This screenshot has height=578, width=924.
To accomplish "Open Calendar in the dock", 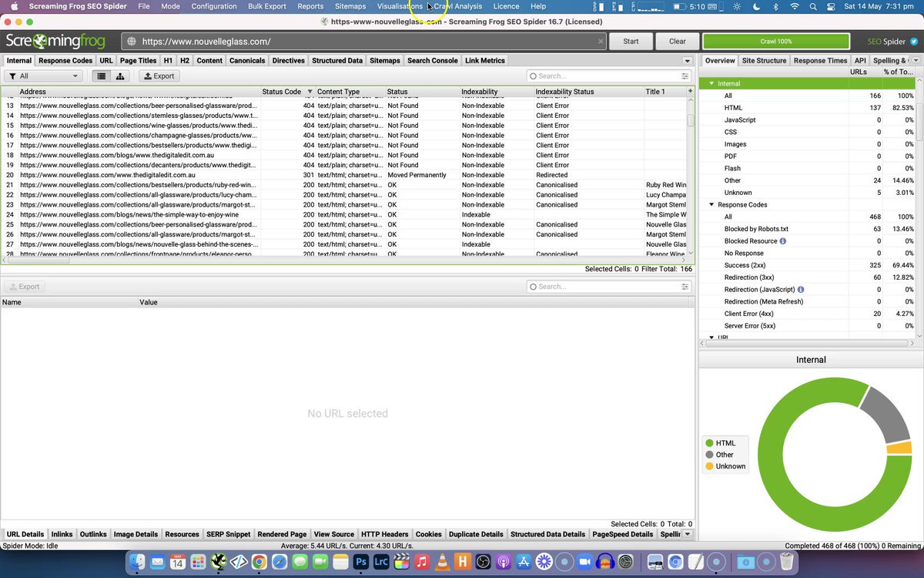I will coord(178,563).
